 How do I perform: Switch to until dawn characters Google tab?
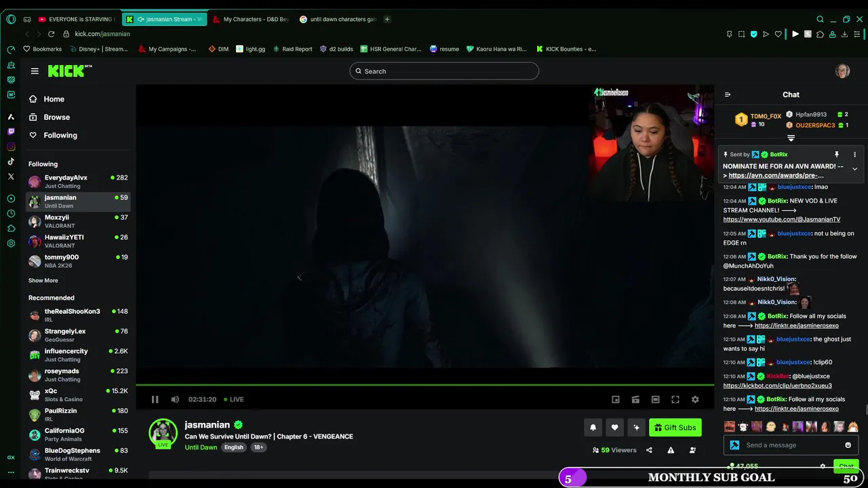338,19
